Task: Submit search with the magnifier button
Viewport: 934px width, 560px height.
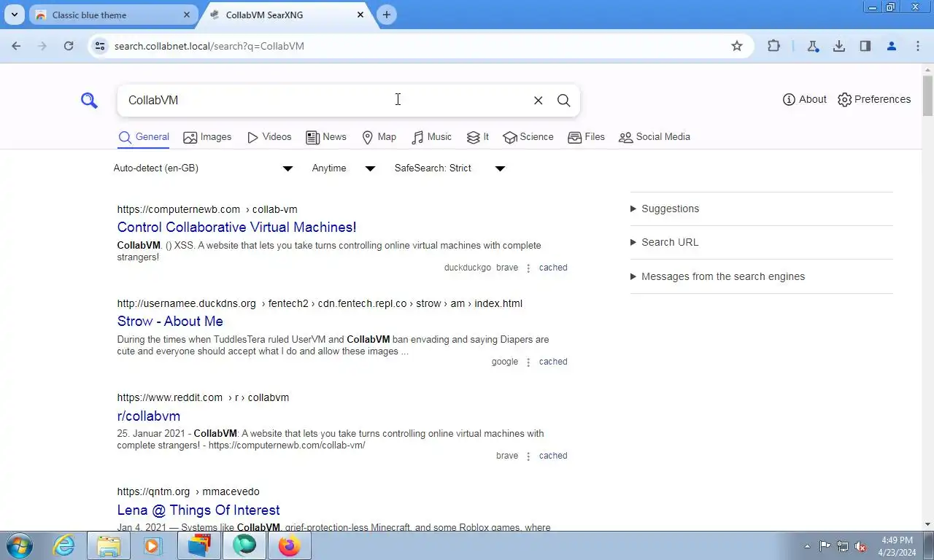Action: [x=563, y=101]
